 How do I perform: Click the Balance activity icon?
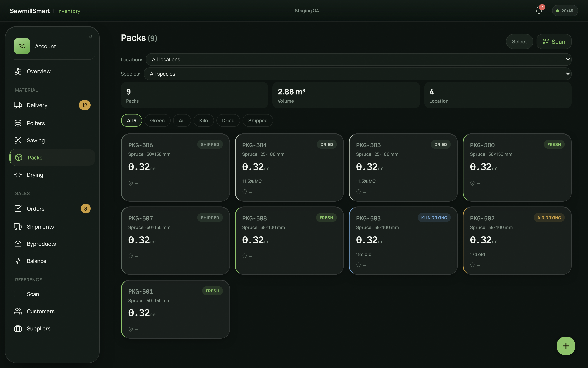[18, 261]
